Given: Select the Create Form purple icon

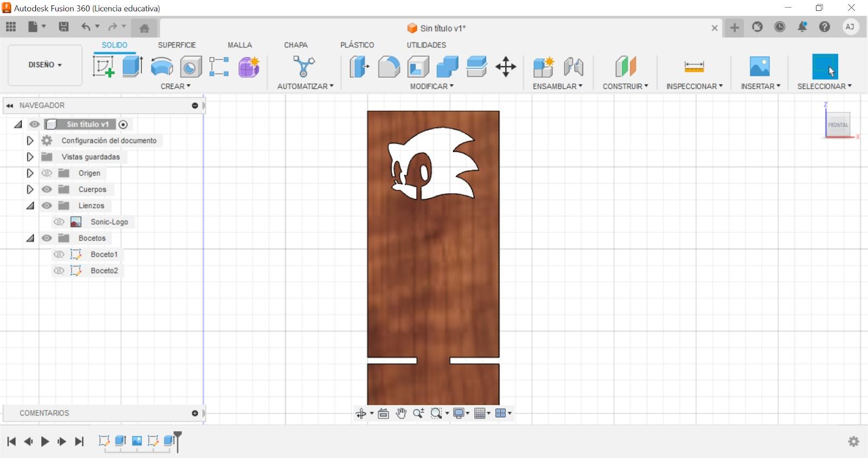Looking at the screenshot, I should [x=249, y=67].
